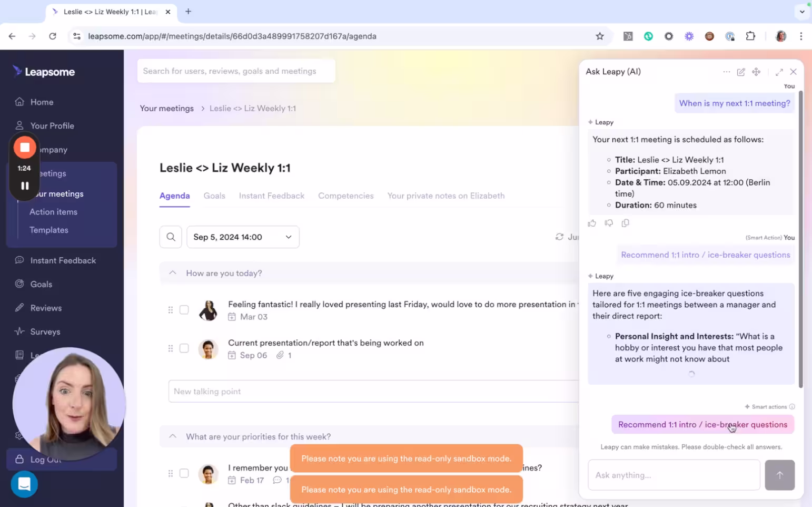Click drag handle of 'Current presentation/report' item

171,348
